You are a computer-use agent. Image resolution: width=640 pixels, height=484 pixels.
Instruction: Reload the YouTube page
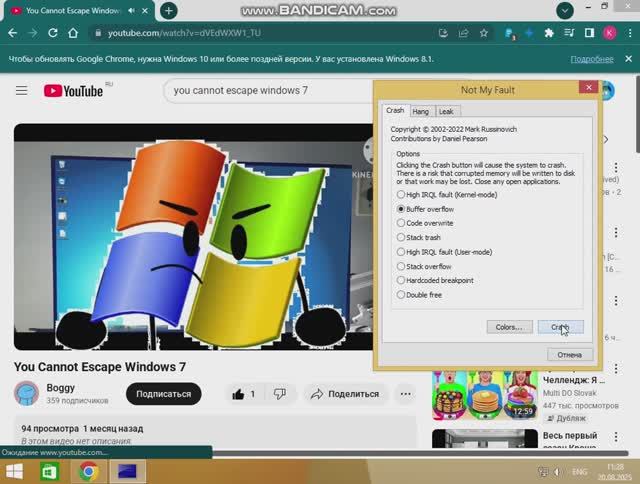[53, 33]
